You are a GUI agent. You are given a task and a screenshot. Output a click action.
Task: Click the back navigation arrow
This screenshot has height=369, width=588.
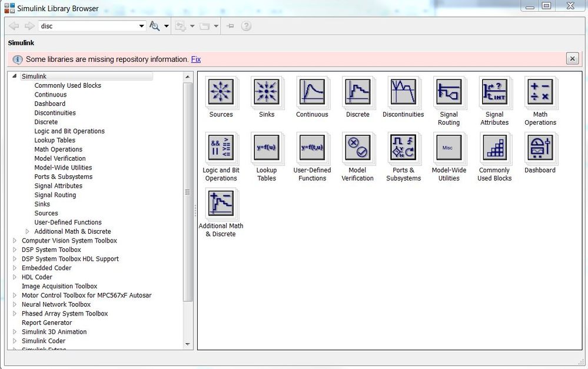pyautogui.click(x=14, y=26)
